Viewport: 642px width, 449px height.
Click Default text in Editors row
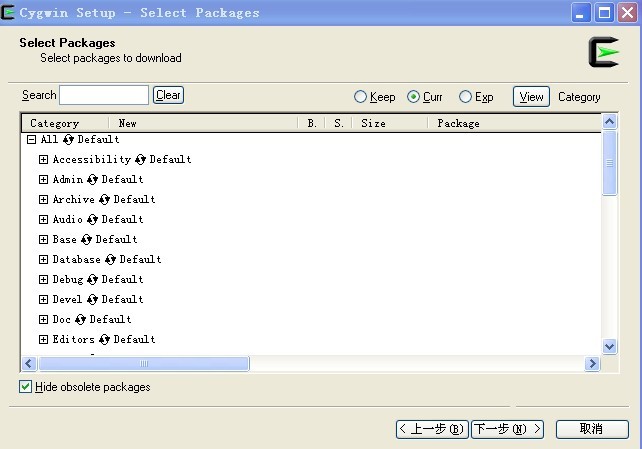coord(134,340)
